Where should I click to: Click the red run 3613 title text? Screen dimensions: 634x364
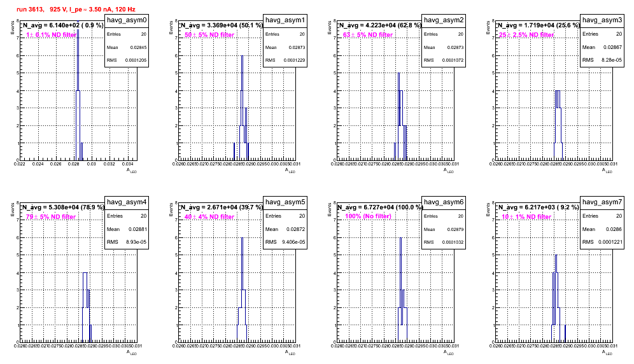point(76,10)
